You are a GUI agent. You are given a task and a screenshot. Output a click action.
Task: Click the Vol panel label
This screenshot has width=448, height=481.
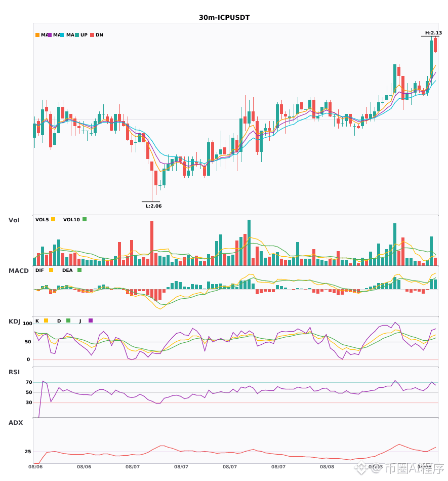14,220
